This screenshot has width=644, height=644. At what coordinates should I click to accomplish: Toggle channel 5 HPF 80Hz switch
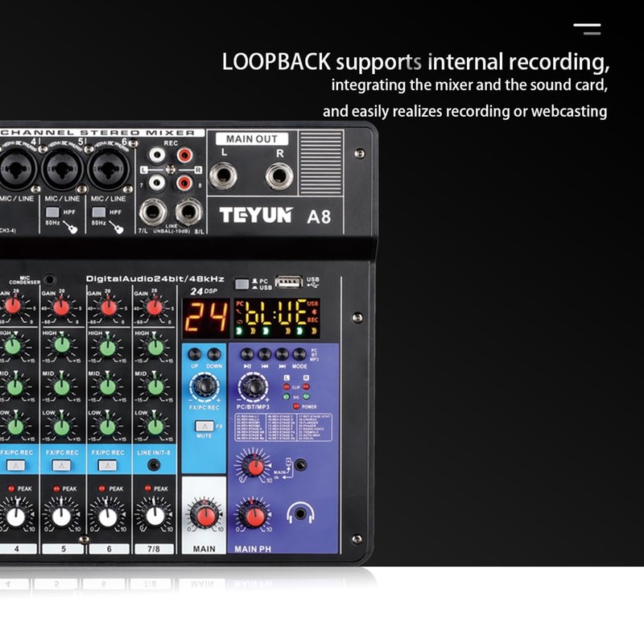[52, 213]
